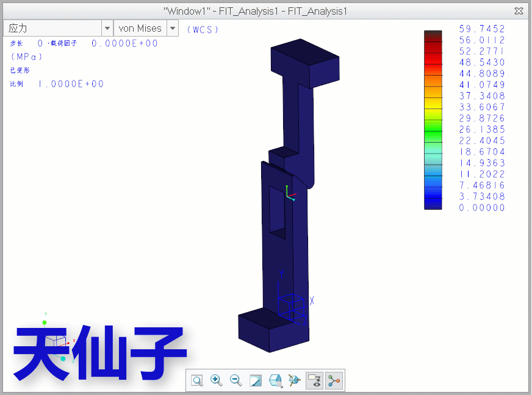
Task: Click the dark red band atop the legend
Action: 433,35
